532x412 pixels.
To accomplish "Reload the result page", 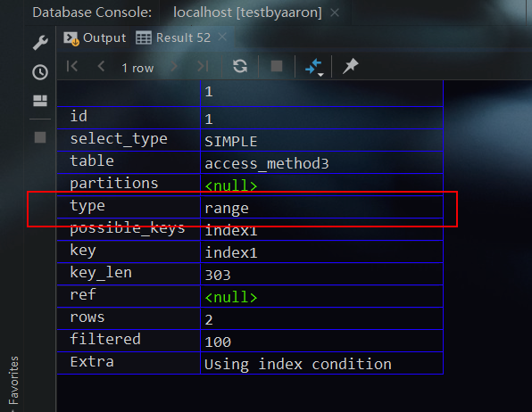I will pyautogui.click(x=240, y=66).
